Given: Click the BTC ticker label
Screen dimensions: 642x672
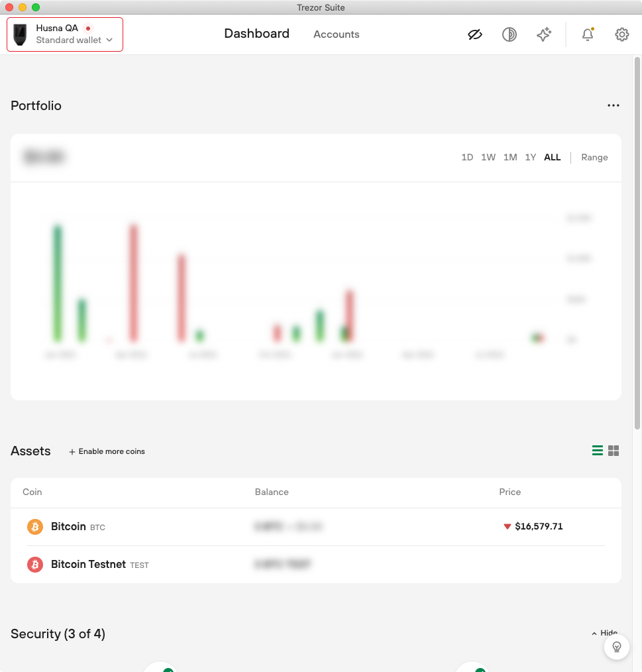Looking at the screenshot, I should [x=97, y=528].
